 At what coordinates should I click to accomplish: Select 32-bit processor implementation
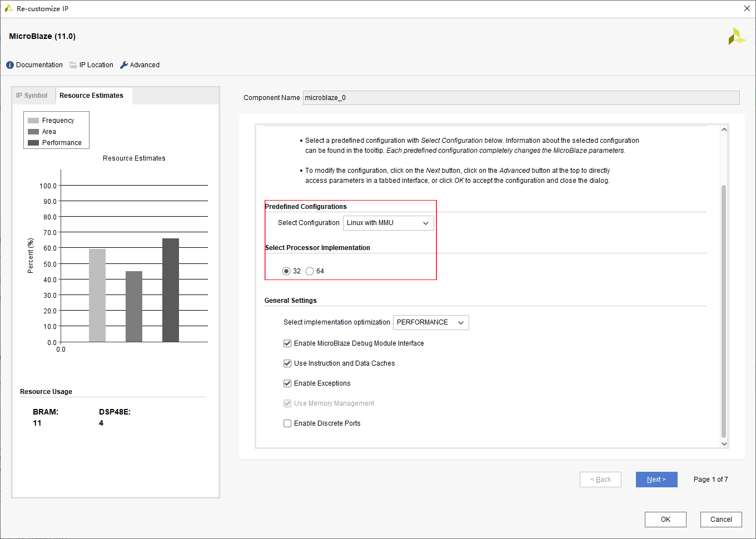[x=286, y=271]
